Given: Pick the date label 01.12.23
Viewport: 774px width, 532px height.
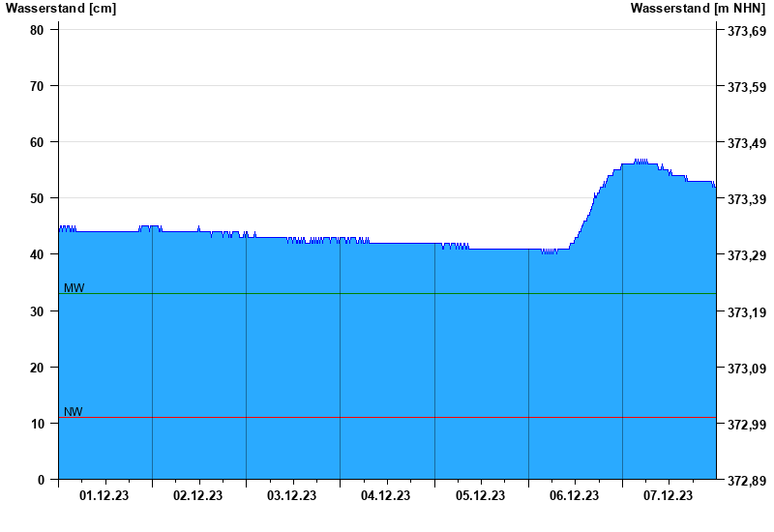Looking at the screenshot, I should tap(104, 495).
